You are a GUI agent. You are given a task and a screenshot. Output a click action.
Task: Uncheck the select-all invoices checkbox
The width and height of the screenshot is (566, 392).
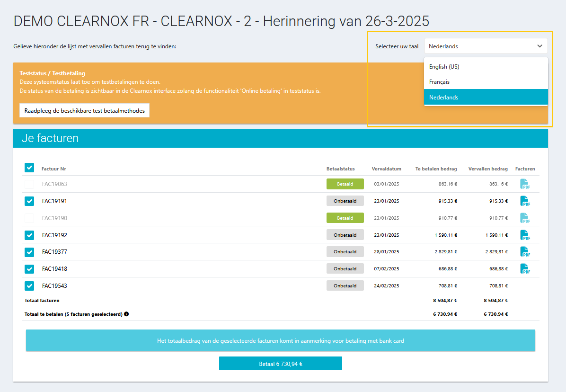point(29,168)
